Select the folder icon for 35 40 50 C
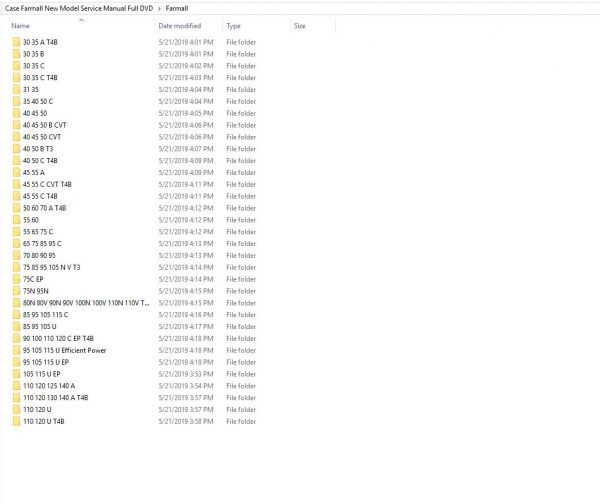This screenshot has height=504, width=600. coord(16,101)
